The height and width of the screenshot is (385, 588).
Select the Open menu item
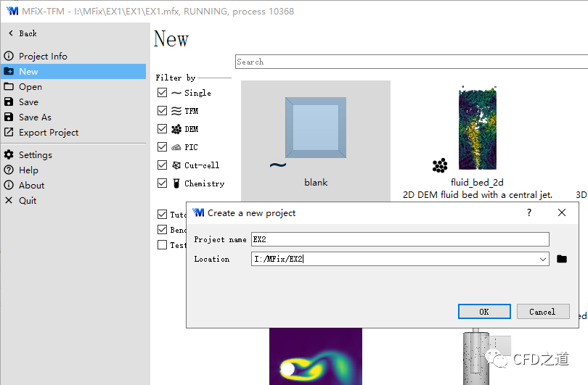(x=73, y=86)
